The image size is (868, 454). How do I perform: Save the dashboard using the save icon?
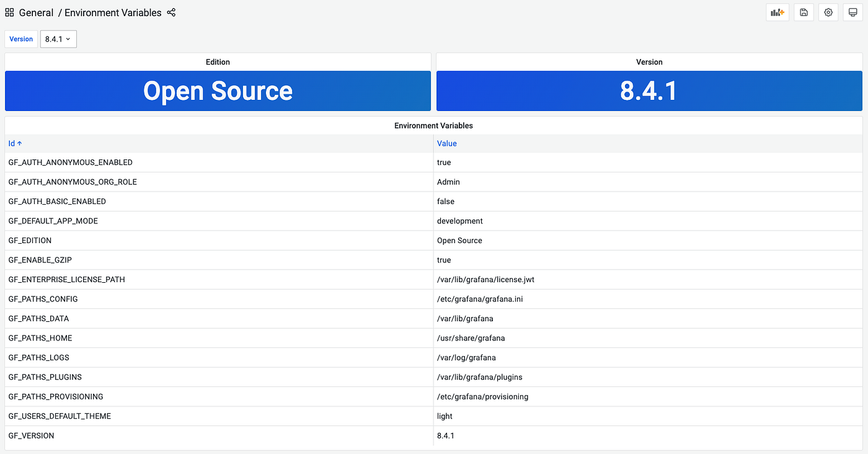[804, 12]
